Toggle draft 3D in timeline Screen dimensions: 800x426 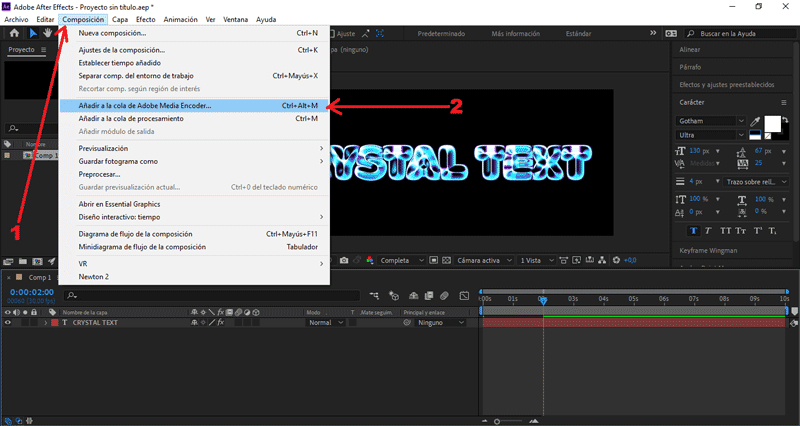pyautogui.click(x=393, y=295)
